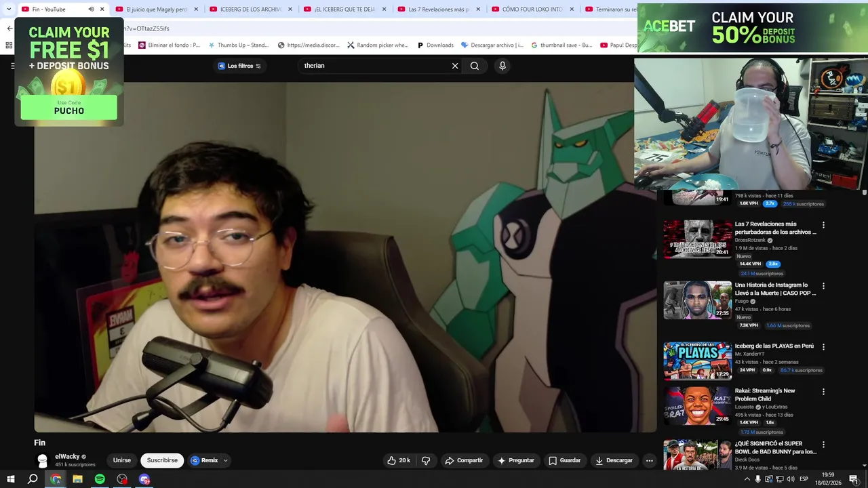Open the media.discor... bookmark
This screenshot has height=488, width=868.
[309, 45]
